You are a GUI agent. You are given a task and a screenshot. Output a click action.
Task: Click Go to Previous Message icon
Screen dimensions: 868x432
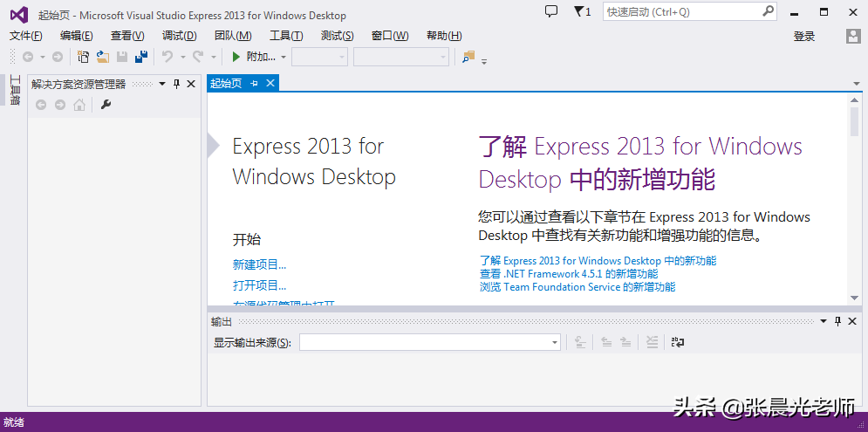(606, 342)
